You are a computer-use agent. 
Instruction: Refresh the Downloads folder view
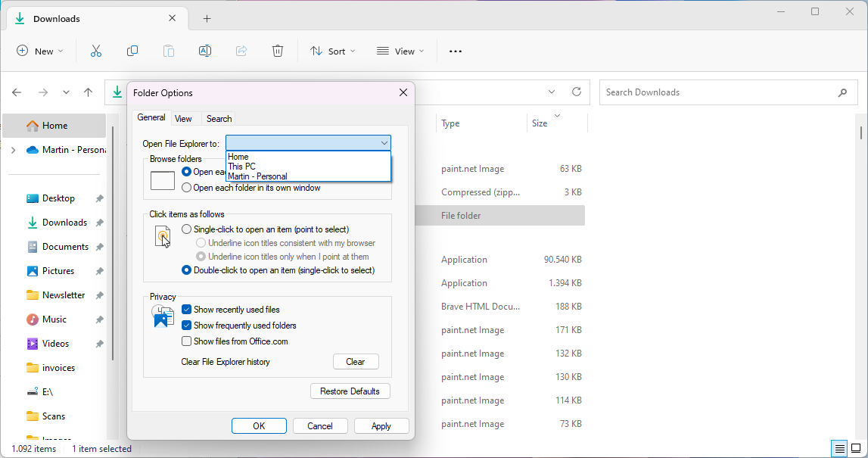(576, 92)
